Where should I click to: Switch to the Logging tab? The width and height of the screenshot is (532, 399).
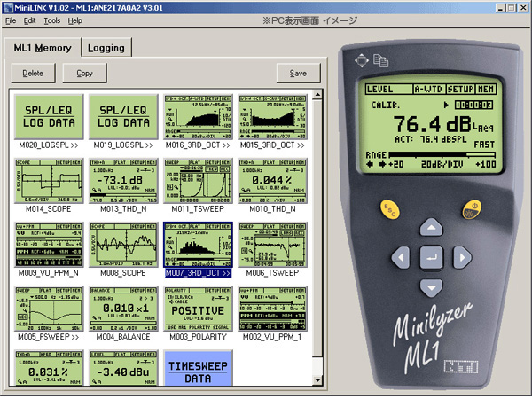click(106, 48)
